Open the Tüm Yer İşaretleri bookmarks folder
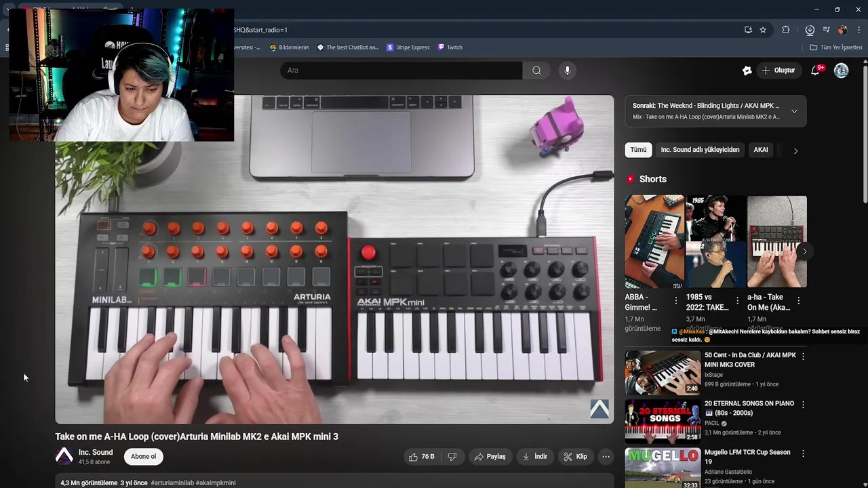Image resolution: width=868 pixels, height=488 pixels. tap(836, 47)
